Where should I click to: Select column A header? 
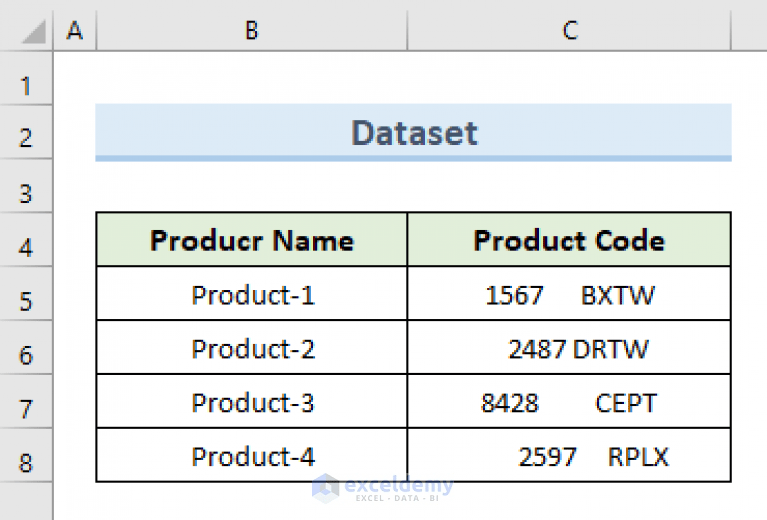click(x=75, y=29)
